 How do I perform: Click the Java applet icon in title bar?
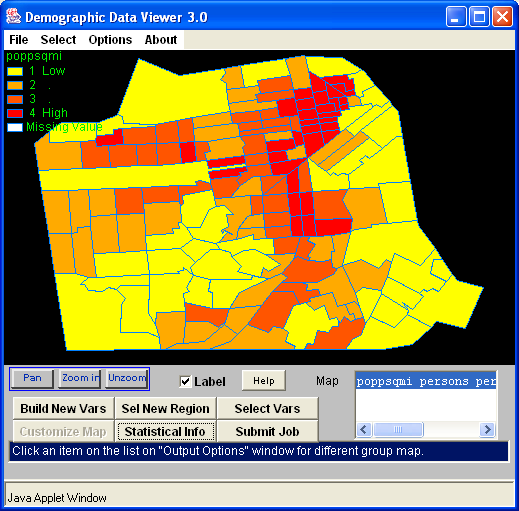(13, 16)
